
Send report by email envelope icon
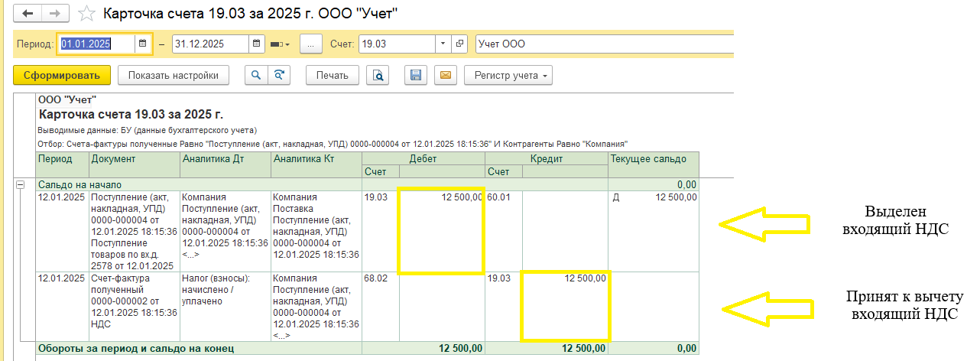(x=445, y=75)
